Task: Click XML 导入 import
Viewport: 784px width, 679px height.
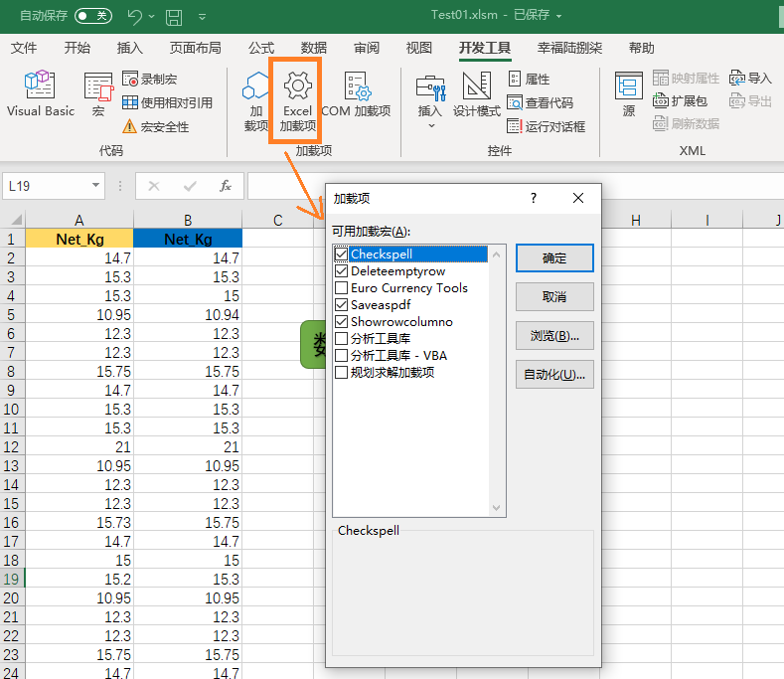Action: (750, 79)
